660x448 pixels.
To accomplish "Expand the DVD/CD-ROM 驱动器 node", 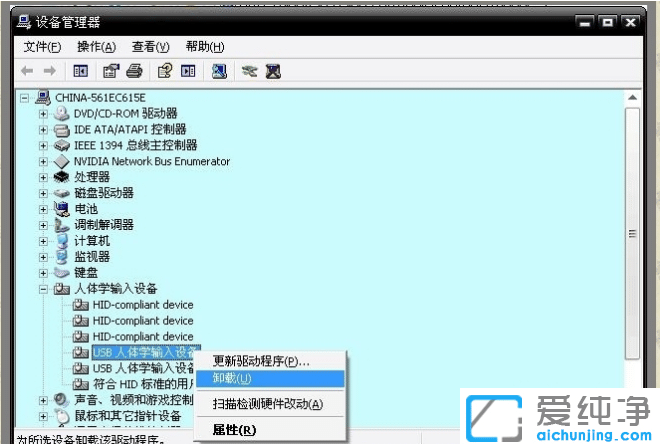I will [x=43, y=114].
